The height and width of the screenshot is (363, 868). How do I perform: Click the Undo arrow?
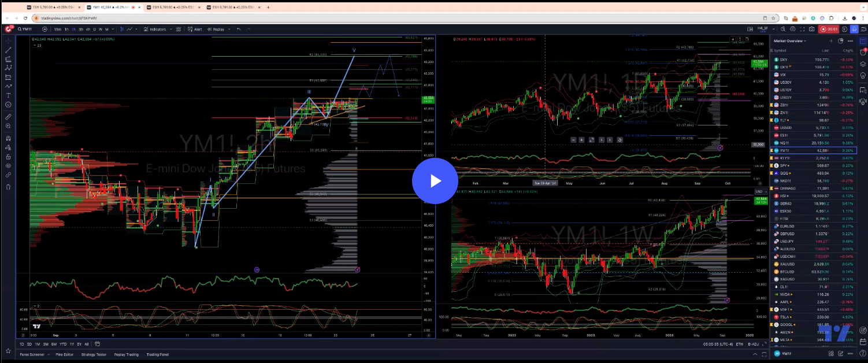[239, 29]
